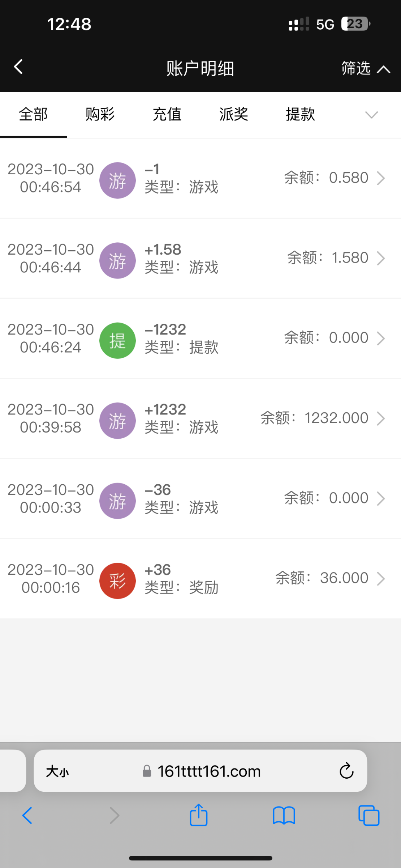Viewport: 401px width, 868px height.
Task: Tap the red 彩 reward icon
Action: pos(117,580)
